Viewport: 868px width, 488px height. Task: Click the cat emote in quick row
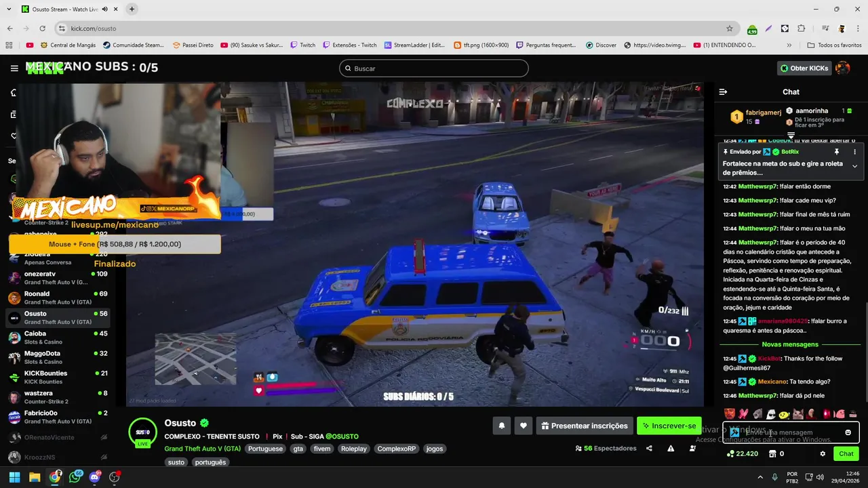[x=798, y=413]
